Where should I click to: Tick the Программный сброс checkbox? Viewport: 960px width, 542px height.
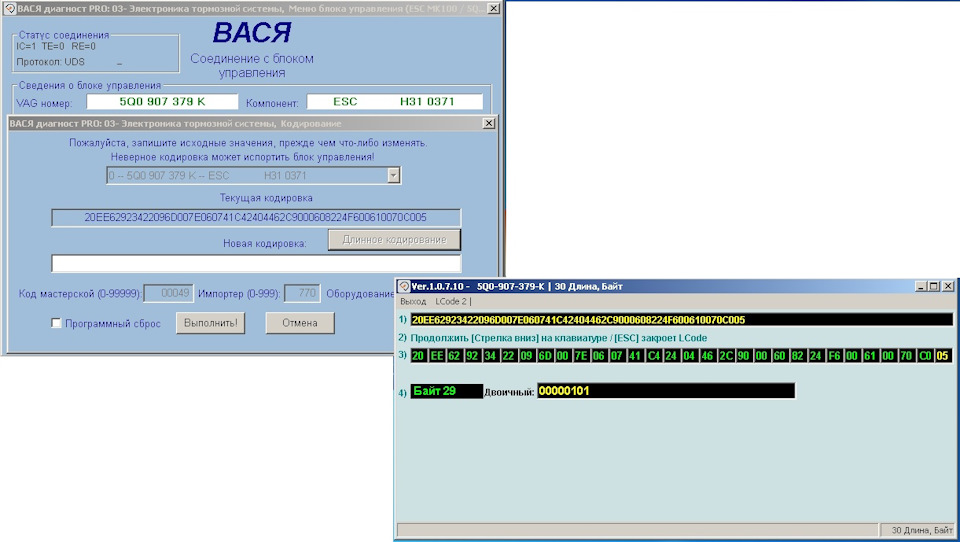[56, 323]
